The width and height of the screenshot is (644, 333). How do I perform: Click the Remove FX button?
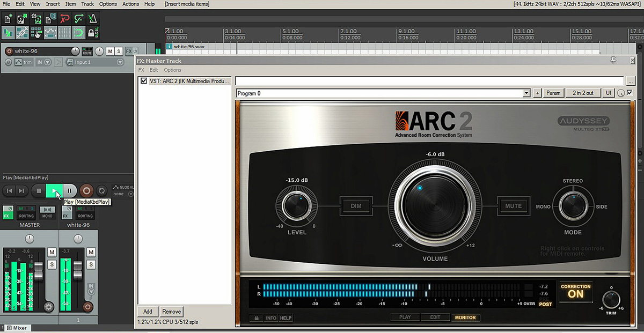171,312
